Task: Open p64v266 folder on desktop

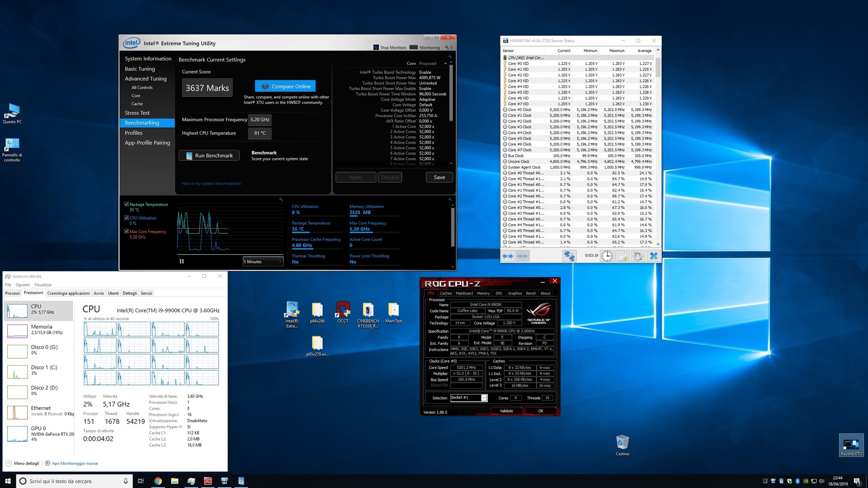Action: coord(317,313)
